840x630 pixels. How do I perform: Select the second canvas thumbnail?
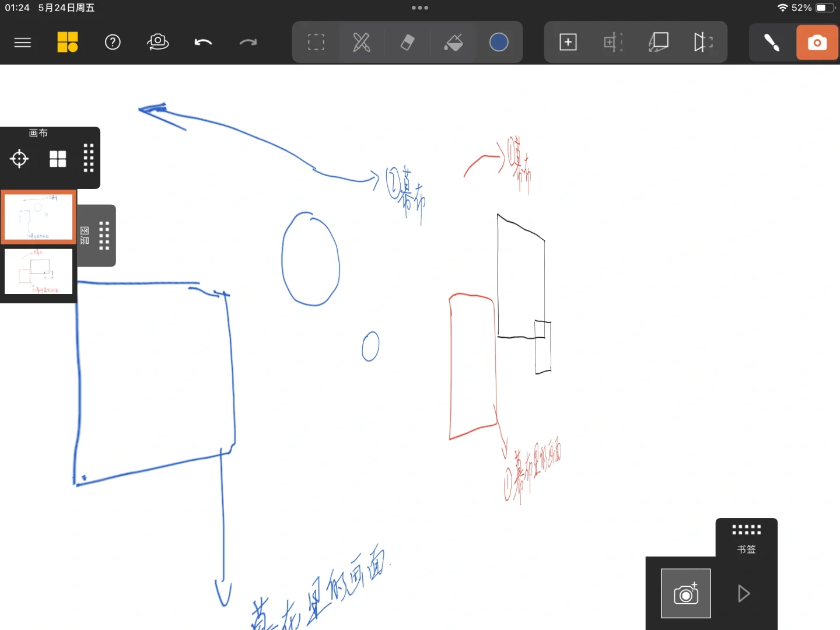point(38,271)
